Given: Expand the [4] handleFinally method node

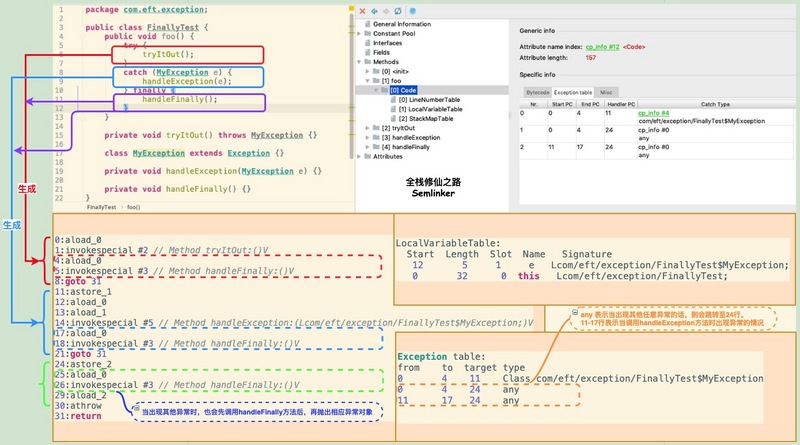Looking at the screenshot, I should pyautogui.click(x=367, y=147).
